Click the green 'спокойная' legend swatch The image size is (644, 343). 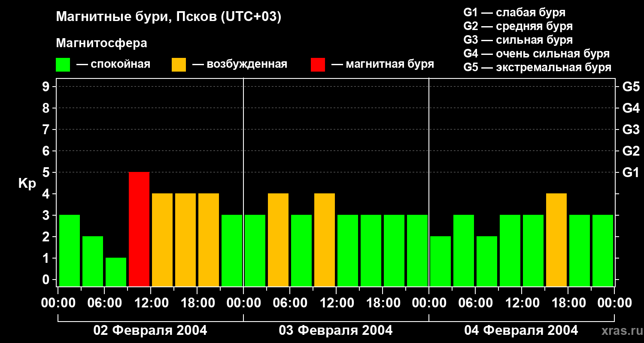[63, 65]
